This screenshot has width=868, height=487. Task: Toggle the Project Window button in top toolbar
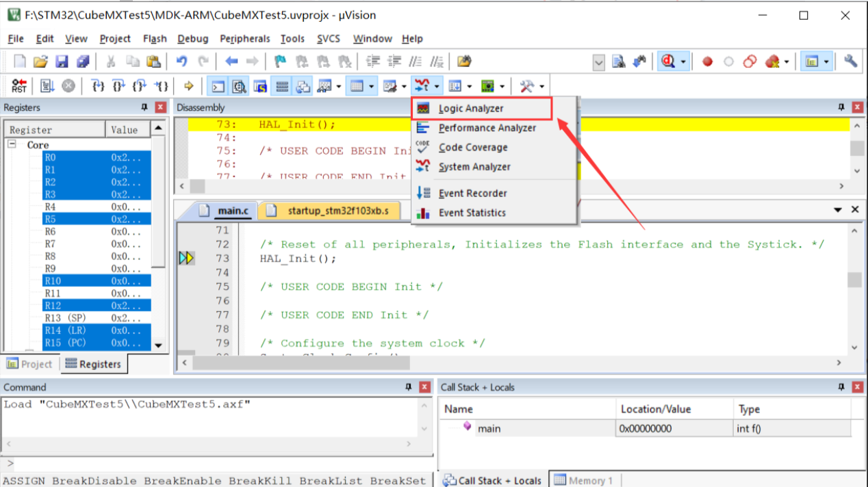coord(813,62)
